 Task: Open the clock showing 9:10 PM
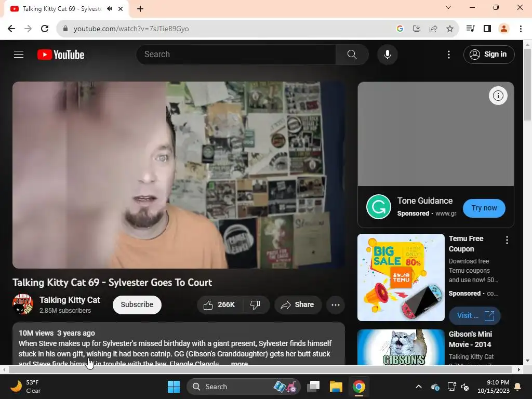pos(494,387)
